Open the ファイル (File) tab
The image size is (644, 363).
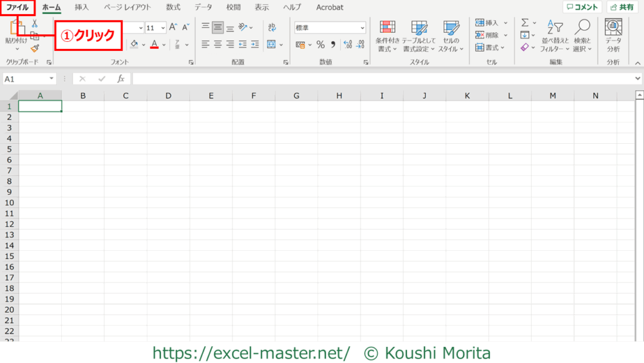tap(17, 8)
